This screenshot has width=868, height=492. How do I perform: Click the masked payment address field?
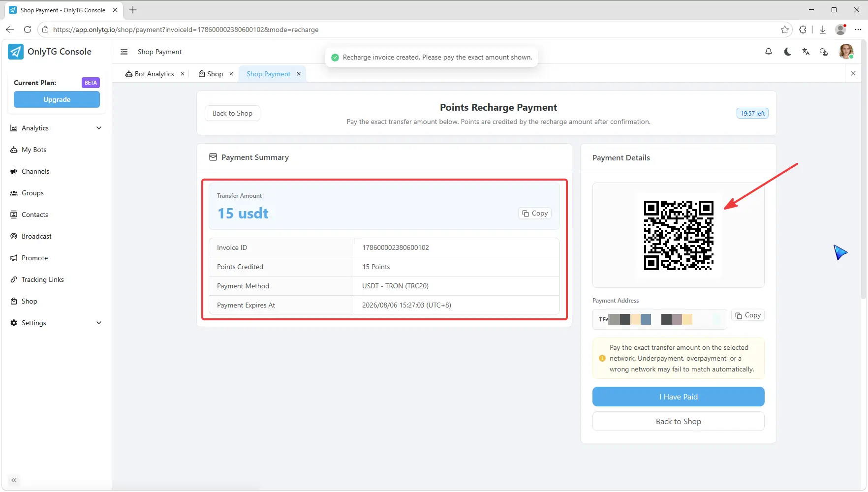pyautogui.click(x=660, y=319)
